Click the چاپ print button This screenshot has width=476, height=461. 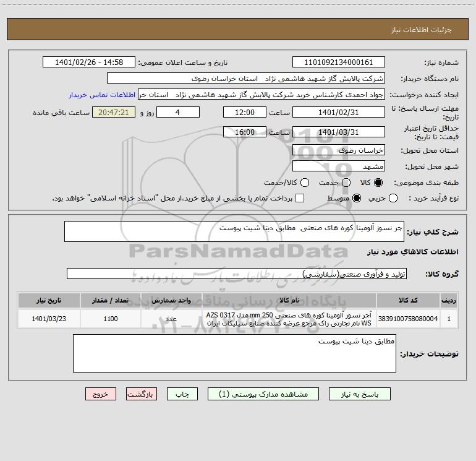[x=182, y=394]
